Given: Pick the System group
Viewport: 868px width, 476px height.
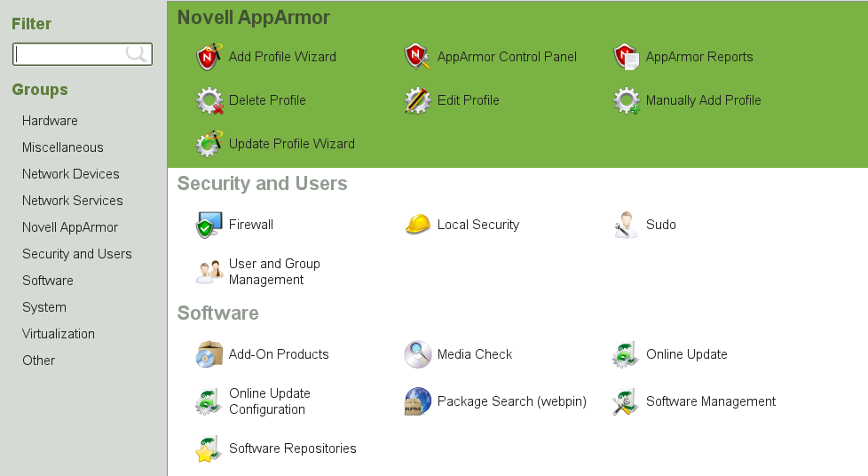Looking at the screenshot, I should 44,307.
